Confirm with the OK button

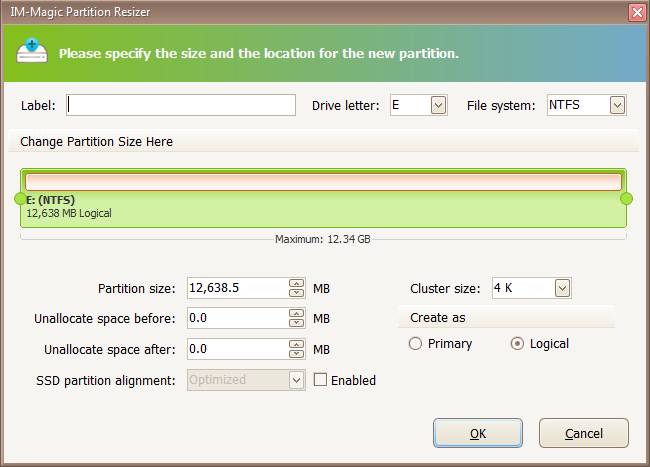click(478, 433)
